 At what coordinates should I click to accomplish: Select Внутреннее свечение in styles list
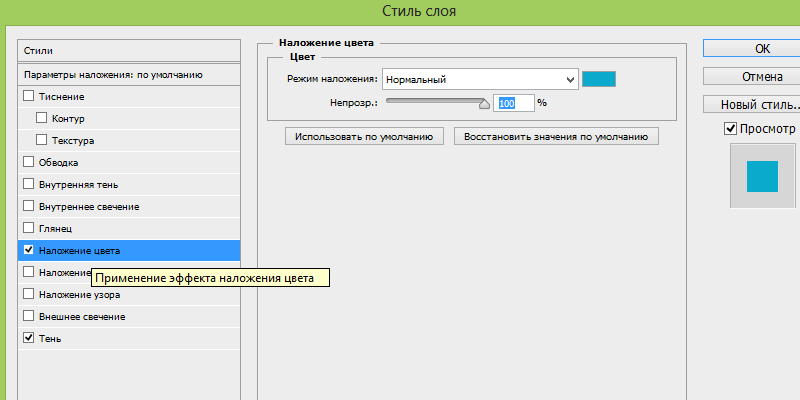[x=88, y=206]
